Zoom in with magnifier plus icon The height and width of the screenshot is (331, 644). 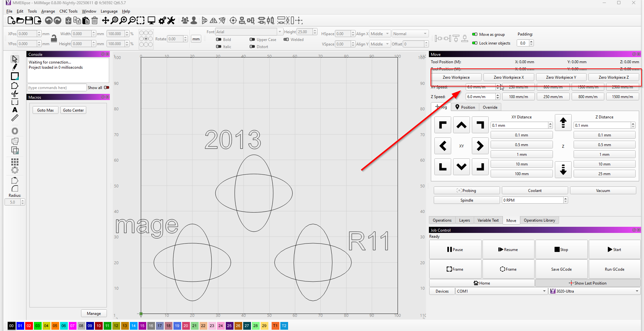123,21
